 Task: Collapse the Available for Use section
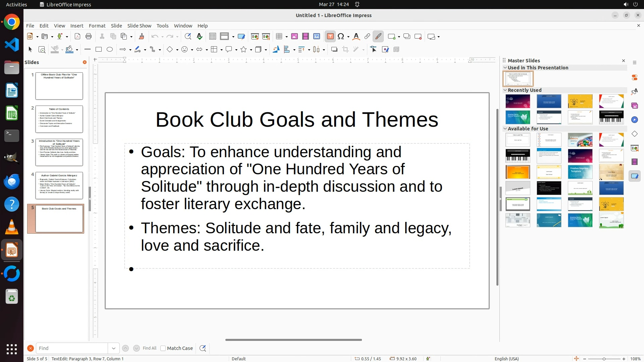coord(505,129)
